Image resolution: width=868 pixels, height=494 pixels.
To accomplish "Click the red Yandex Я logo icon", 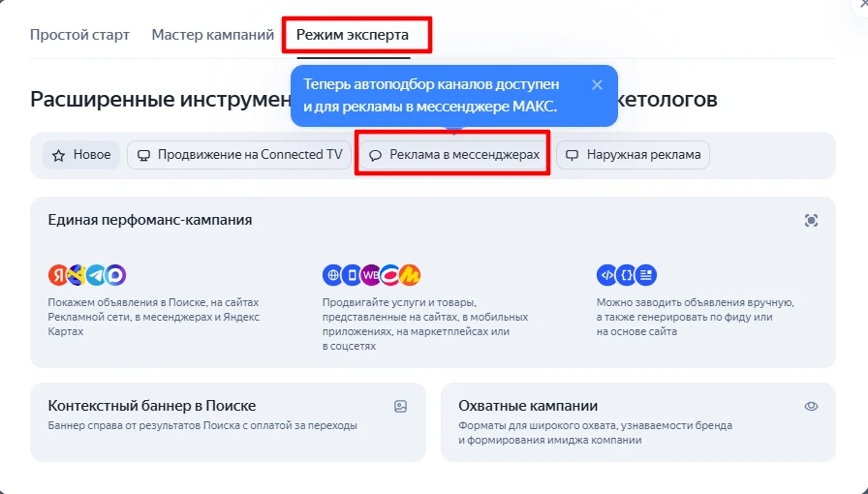I will click(57, 275).
